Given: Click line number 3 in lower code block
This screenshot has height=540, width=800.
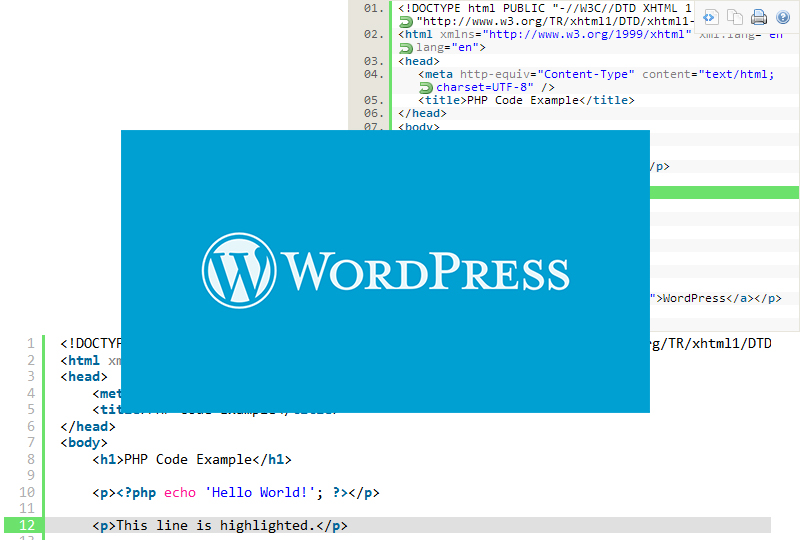Looking at the screenshot, I should pyautogui.click(x=31, y=376).
